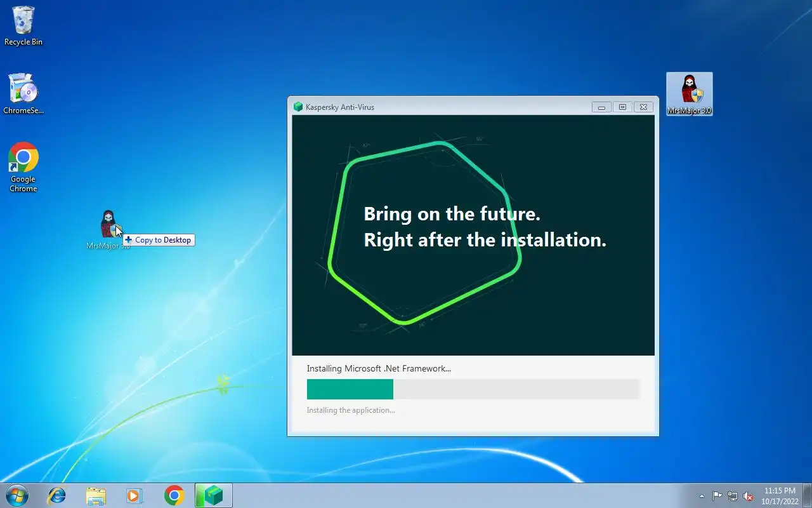812x508 pixels.
Task: Select the highlighted MrsMajor 3.0 desktop icon
Action: tap(690, 94)
